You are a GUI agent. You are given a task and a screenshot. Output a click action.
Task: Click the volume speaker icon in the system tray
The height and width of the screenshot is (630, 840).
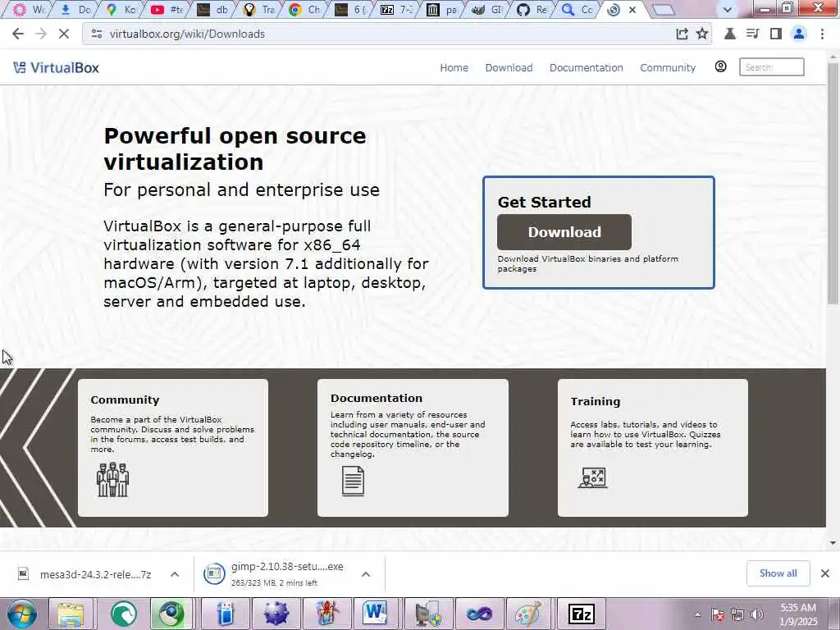(x=757, y=614)
